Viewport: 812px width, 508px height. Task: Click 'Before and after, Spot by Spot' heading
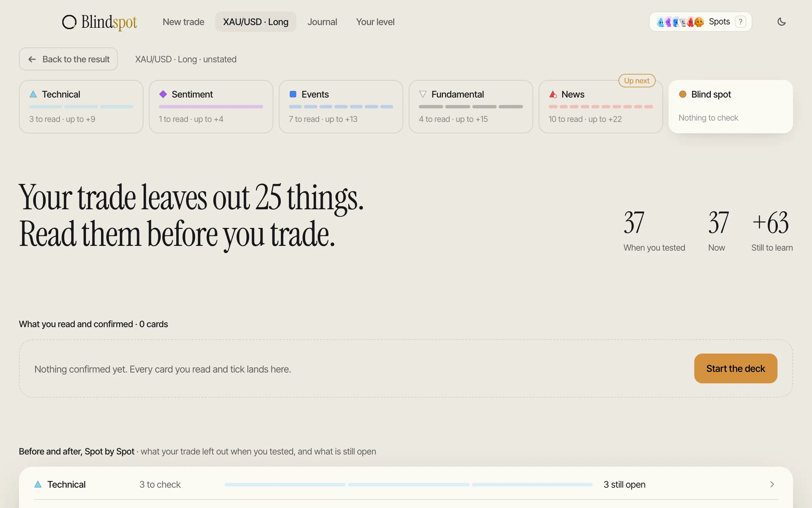coord(77,451)
